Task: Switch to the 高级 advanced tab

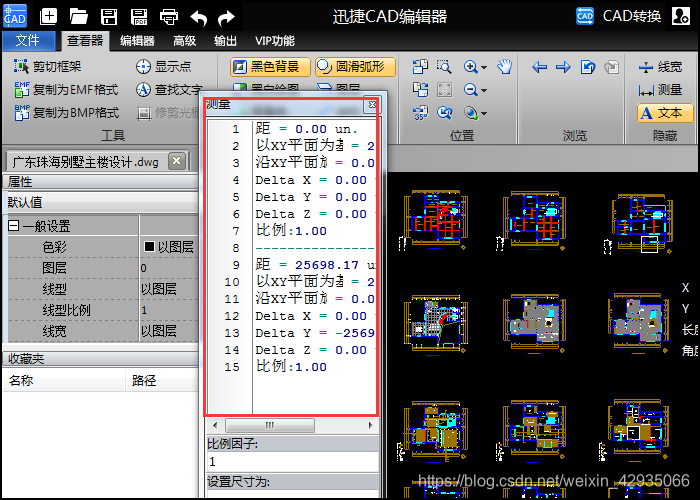Action: click(x=185, y=41)
